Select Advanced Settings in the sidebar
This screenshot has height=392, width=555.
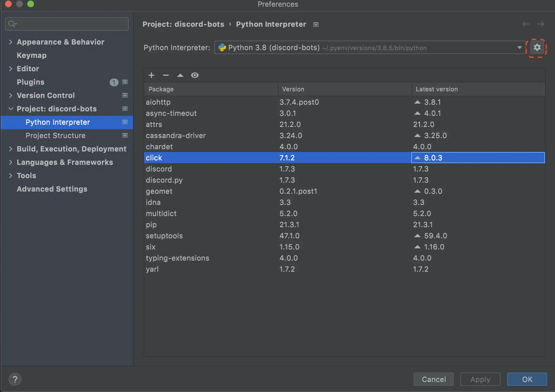coord(52,189)
